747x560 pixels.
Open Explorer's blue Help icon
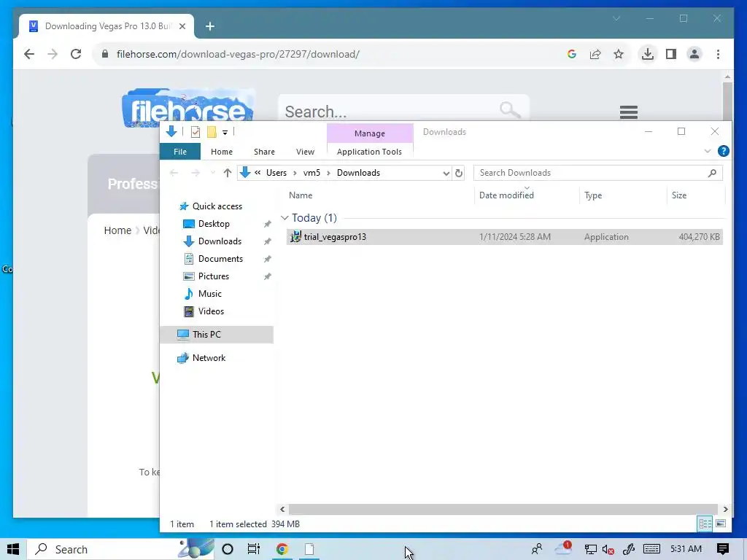point(723,151)
